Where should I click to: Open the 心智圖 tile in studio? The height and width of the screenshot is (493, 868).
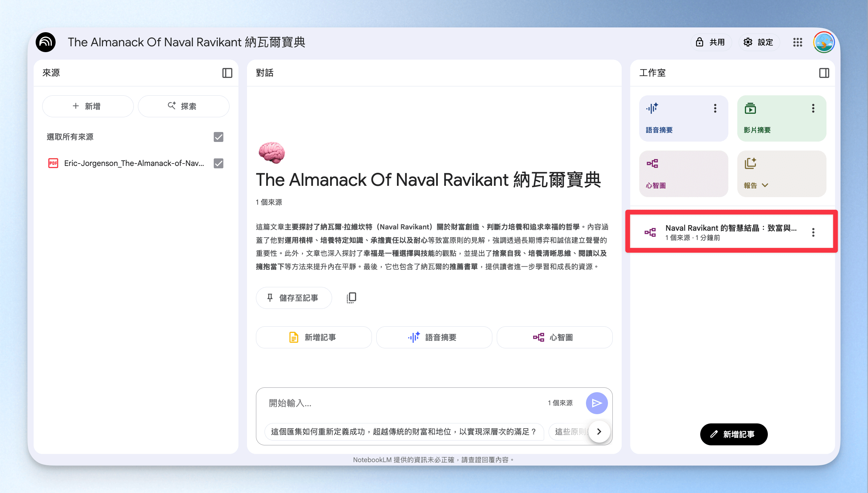click(683, 174)
